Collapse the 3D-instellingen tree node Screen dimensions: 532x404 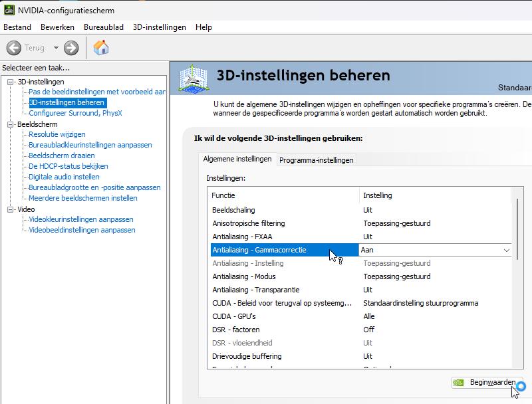(11, 82)
